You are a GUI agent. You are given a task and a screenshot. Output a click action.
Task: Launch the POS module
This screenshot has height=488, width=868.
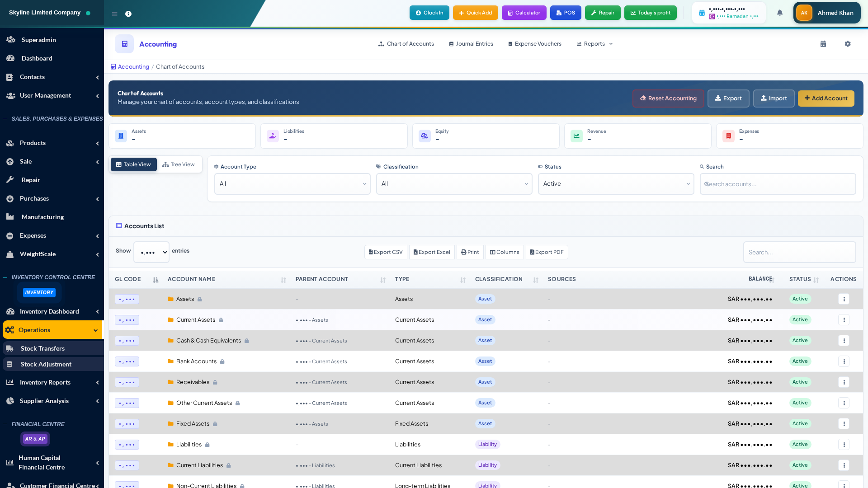click(x=566, y=13)
